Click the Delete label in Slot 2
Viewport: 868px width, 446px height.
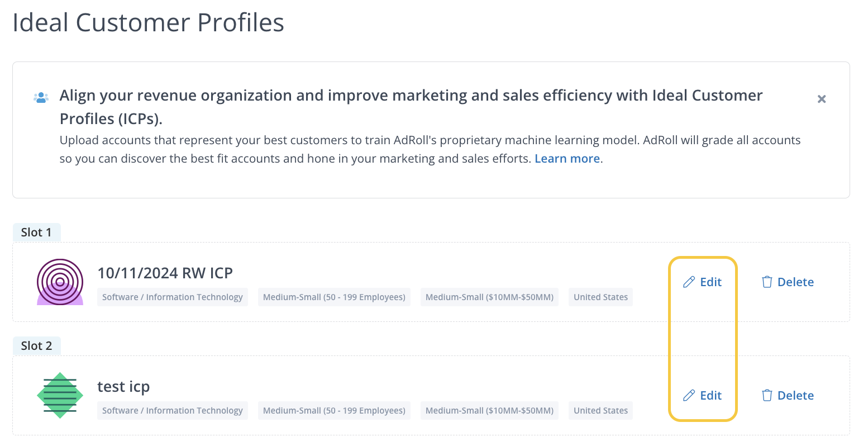coord(795,396)
